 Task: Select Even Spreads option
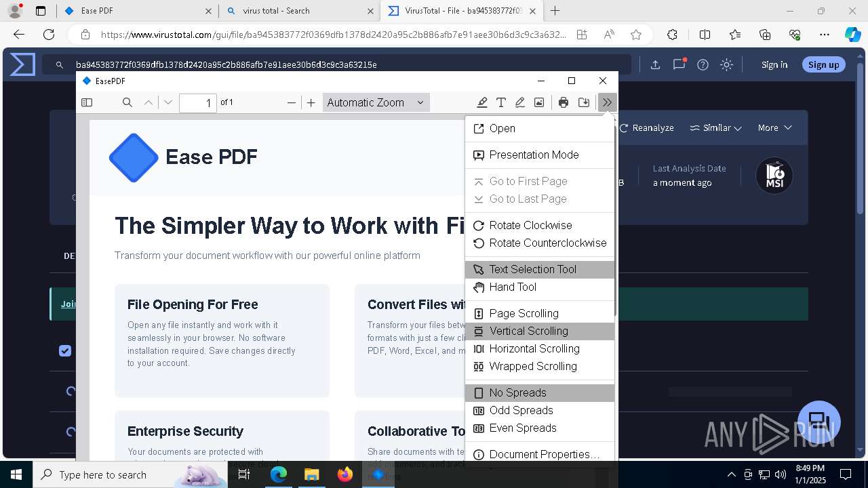[x=540, y=428]
